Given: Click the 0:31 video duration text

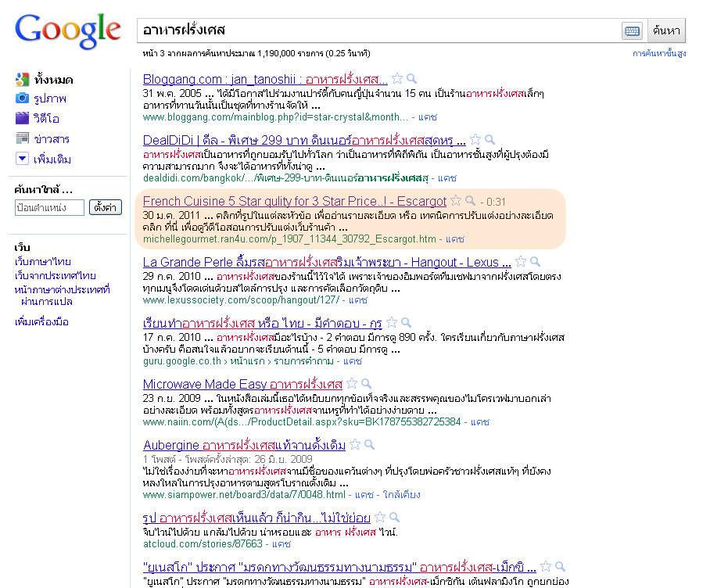Looking at the screenshot, I should pos(496,202).
